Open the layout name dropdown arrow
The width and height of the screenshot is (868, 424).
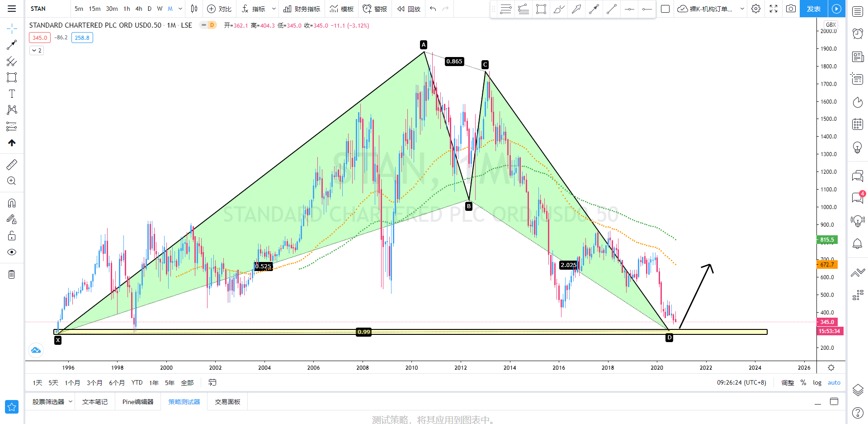742,9
